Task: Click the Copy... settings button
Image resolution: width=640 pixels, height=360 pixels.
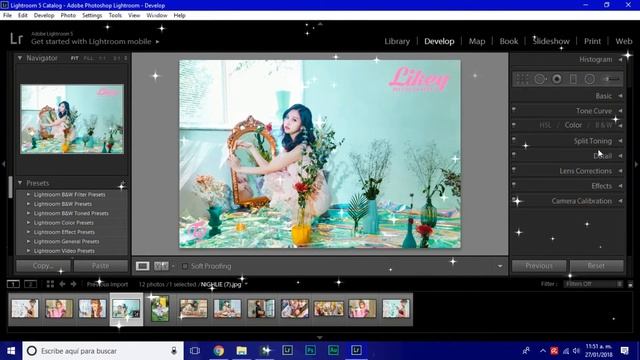Action: click(43, 266)
